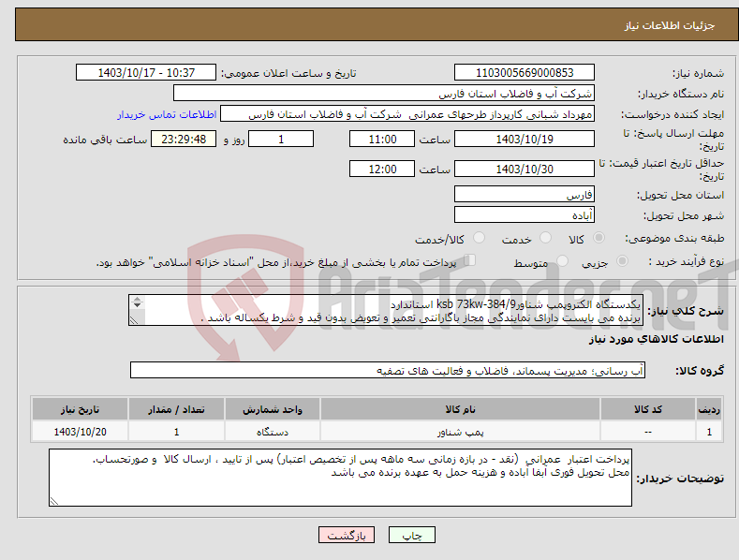Click the تاریخ نیاز column header
Screen dimensions: 739x560
coord(81,409)
